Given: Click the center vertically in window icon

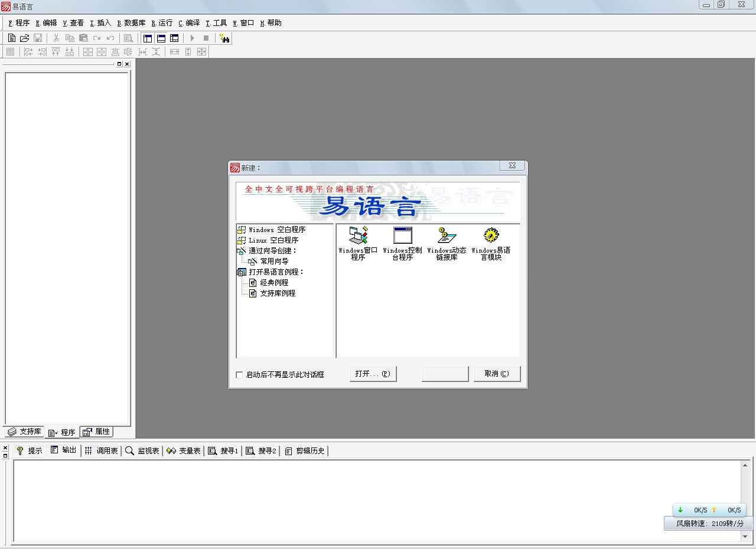Looking at the screenshot, I should pos(102,51).
